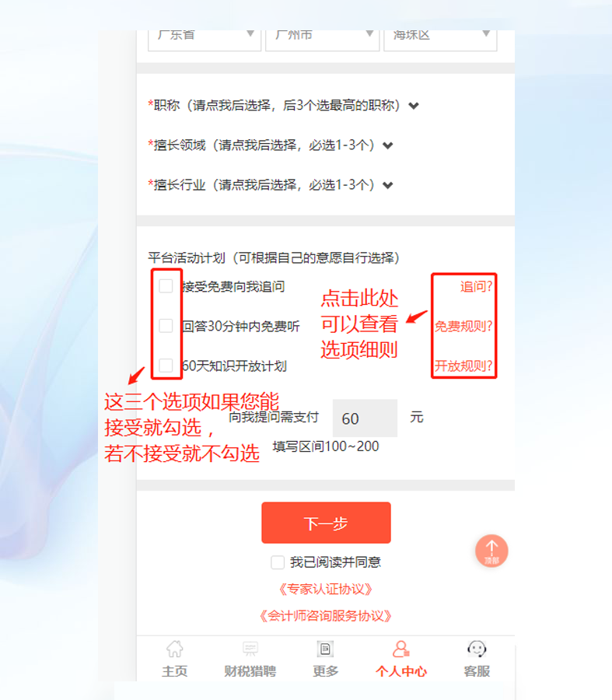Screen dimensions: 612x700
Task: Enable 回答30分钟内免费听 checkbox
Action: coord(166,326)
